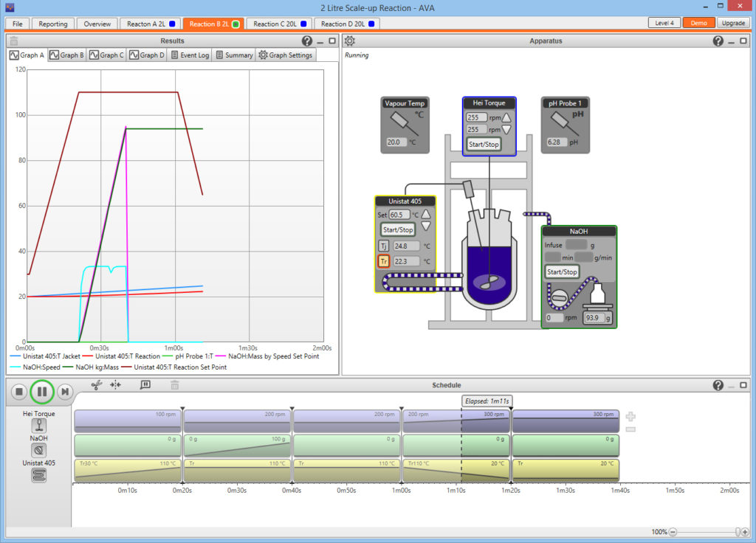
Task: Click the Upgrade button
Action: click(735, 23)
